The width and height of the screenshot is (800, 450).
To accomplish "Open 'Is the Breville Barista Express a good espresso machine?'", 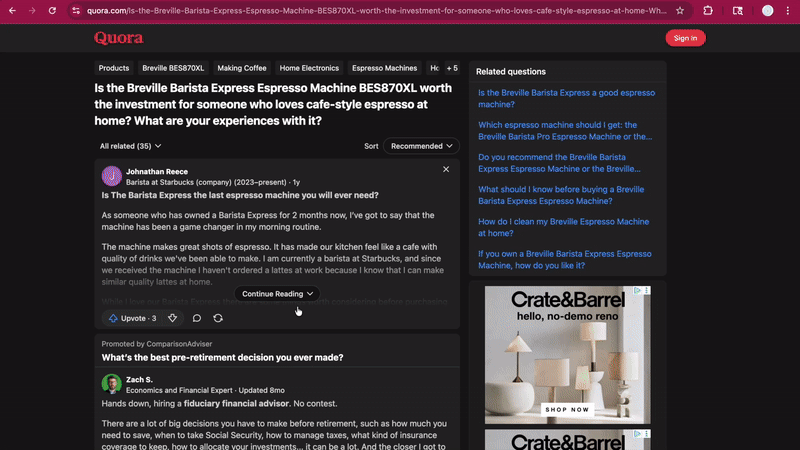I will tap(566, 98).
